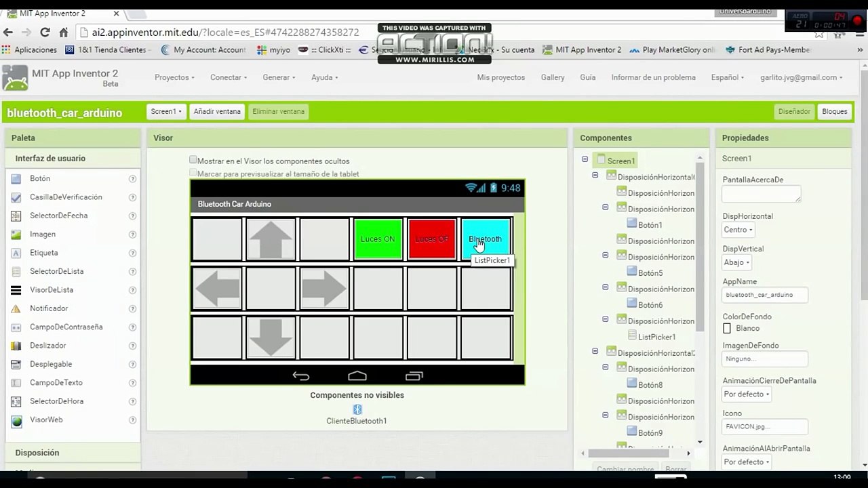Click the AppName input field
The width and height of the screenshot is (868, 488).
point(765,295)
